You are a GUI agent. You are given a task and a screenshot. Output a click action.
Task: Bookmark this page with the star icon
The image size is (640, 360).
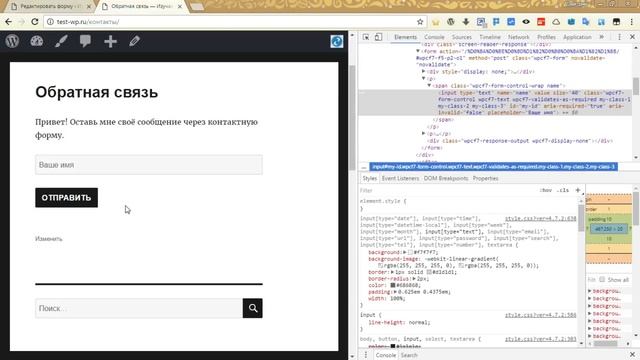(x=420, y=22)
